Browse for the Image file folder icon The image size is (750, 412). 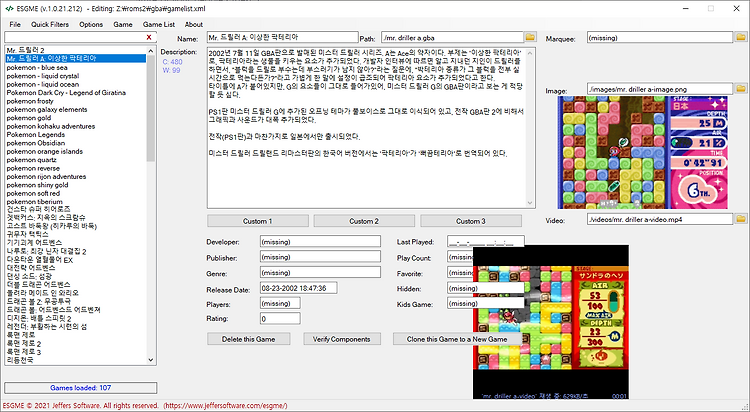pyautogui.click(x=740, y=89)
